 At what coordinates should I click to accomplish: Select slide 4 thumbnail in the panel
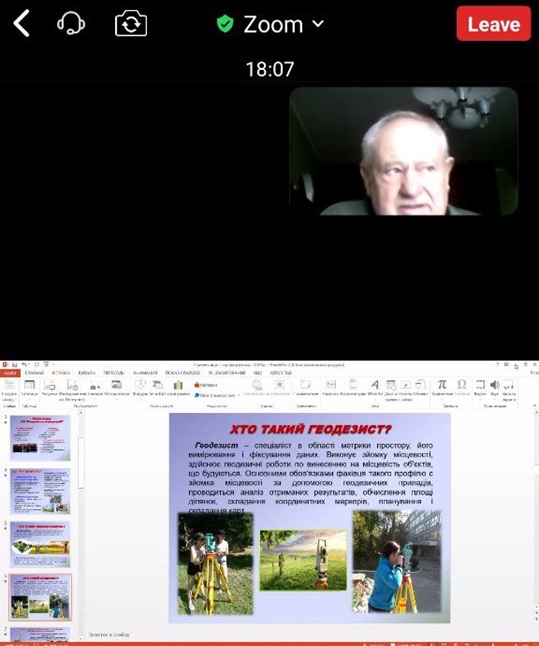click(40, 491)
